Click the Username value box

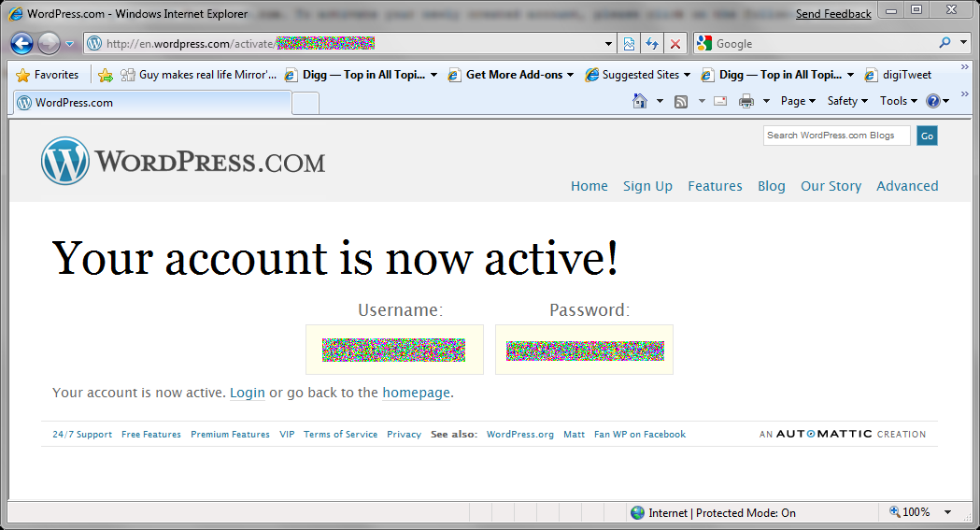pos(394,350)
